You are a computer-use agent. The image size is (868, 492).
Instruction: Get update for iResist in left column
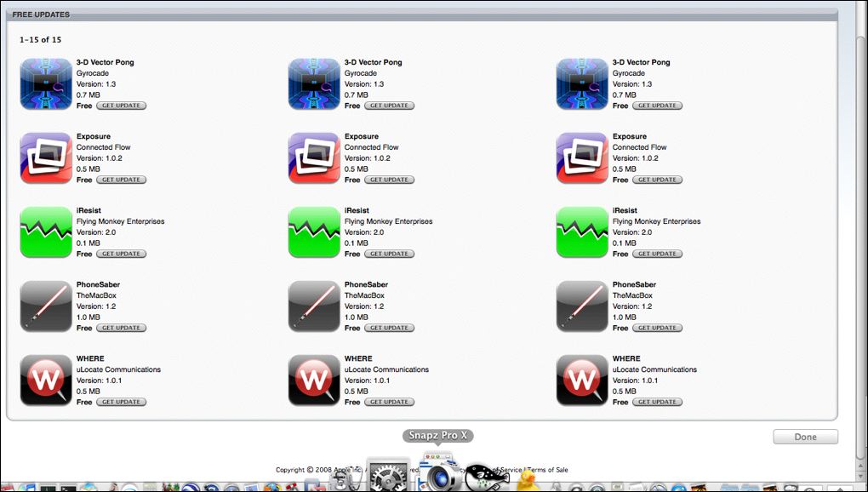121,254
